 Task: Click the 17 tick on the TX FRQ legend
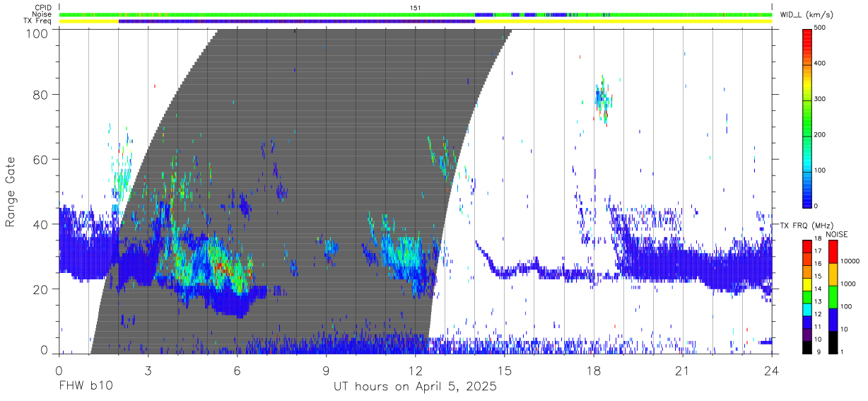point(818,251)
